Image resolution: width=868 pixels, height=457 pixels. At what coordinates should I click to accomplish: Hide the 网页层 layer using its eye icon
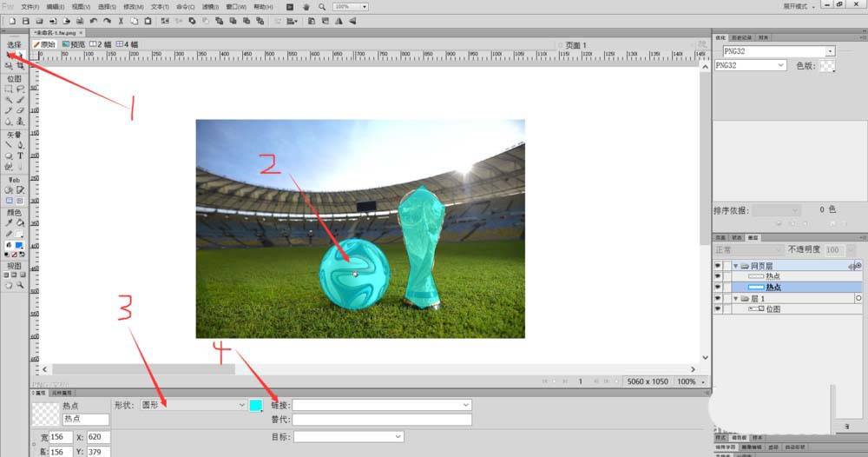pos(718,265)
